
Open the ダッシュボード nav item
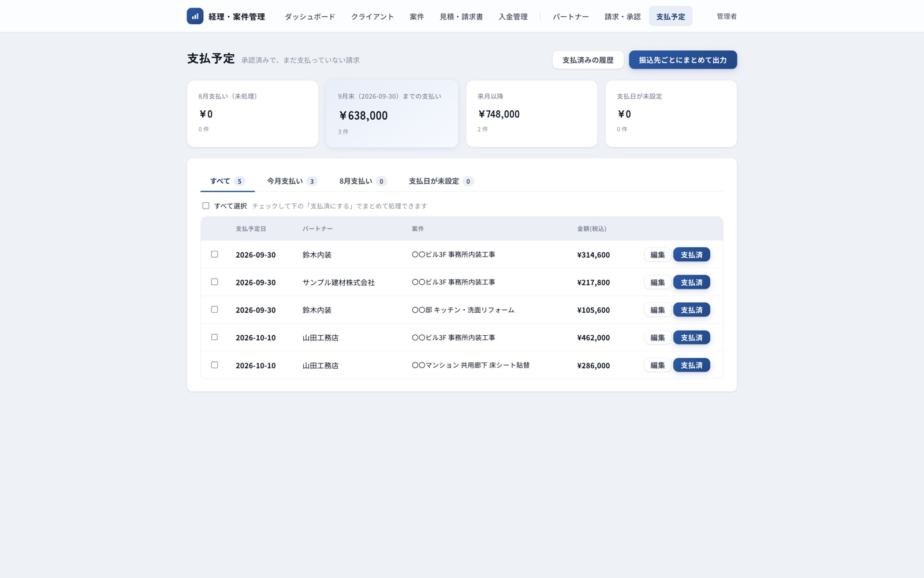[310, 17]
